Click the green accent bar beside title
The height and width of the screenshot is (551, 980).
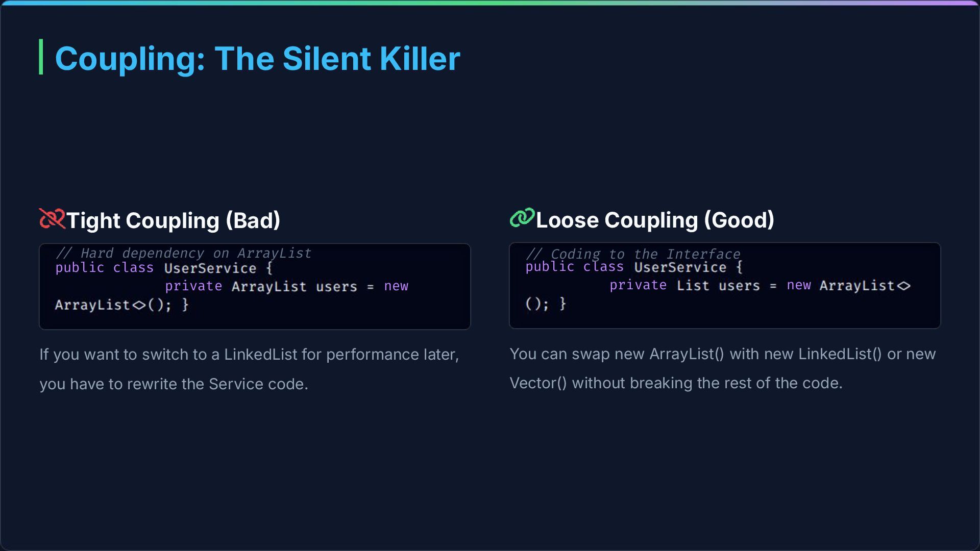(41, 57)
